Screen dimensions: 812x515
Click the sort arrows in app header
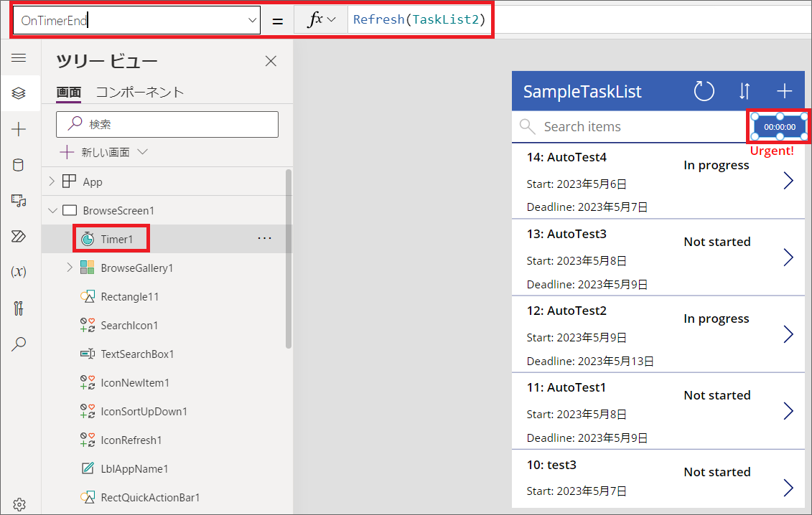point(744,91)
